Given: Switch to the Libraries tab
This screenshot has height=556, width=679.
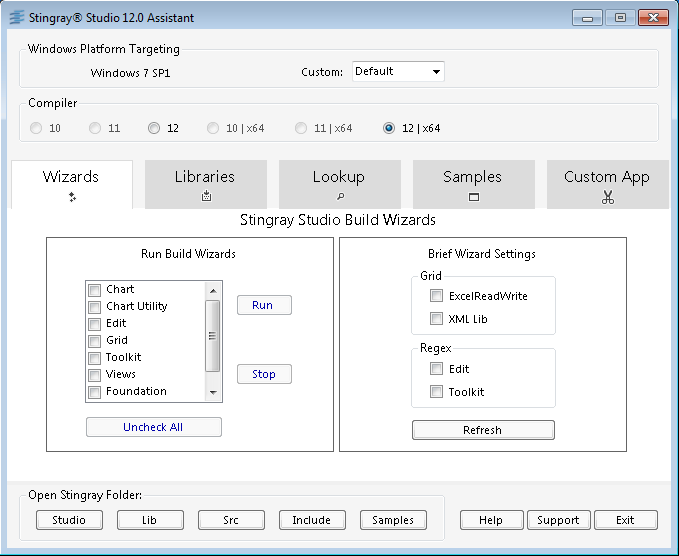Looking at the screenshot, I should 205,177.
